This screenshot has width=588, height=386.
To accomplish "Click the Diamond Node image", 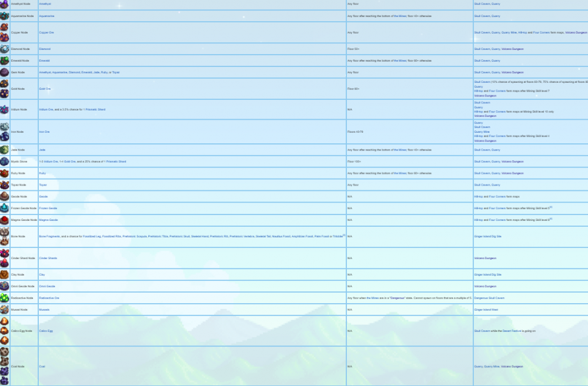I will [x=5, y=49].
